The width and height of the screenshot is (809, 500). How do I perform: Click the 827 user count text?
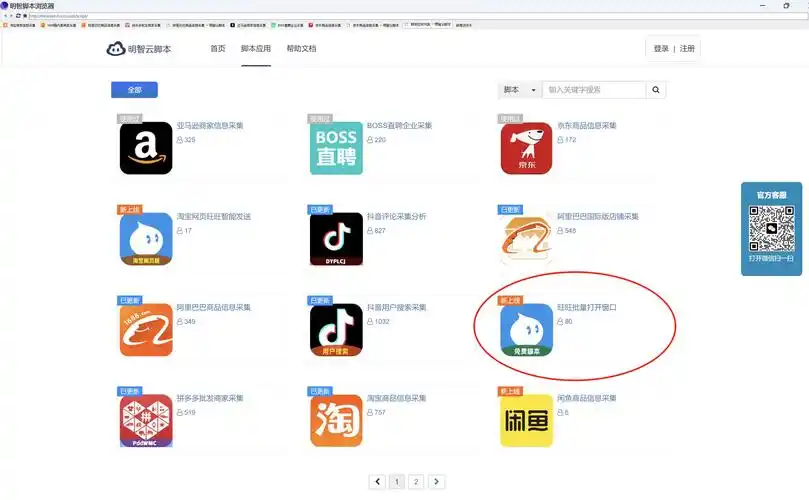click(380, 231)
